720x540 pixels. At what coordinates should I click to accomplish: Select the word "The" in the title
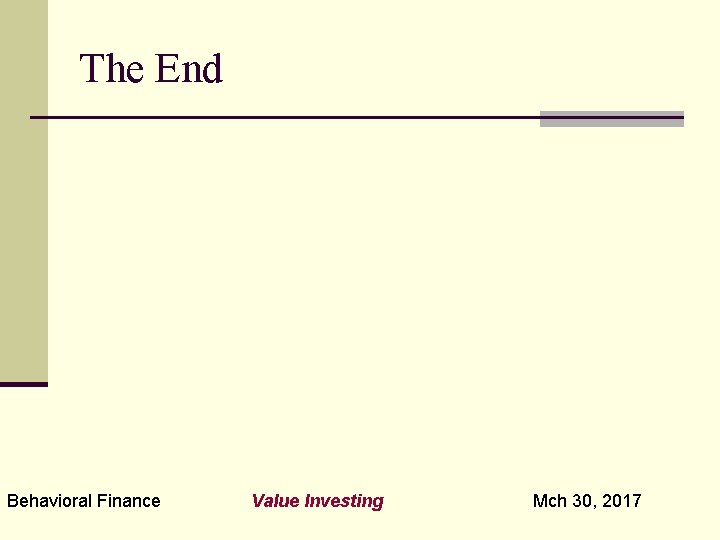pos(111,68)
